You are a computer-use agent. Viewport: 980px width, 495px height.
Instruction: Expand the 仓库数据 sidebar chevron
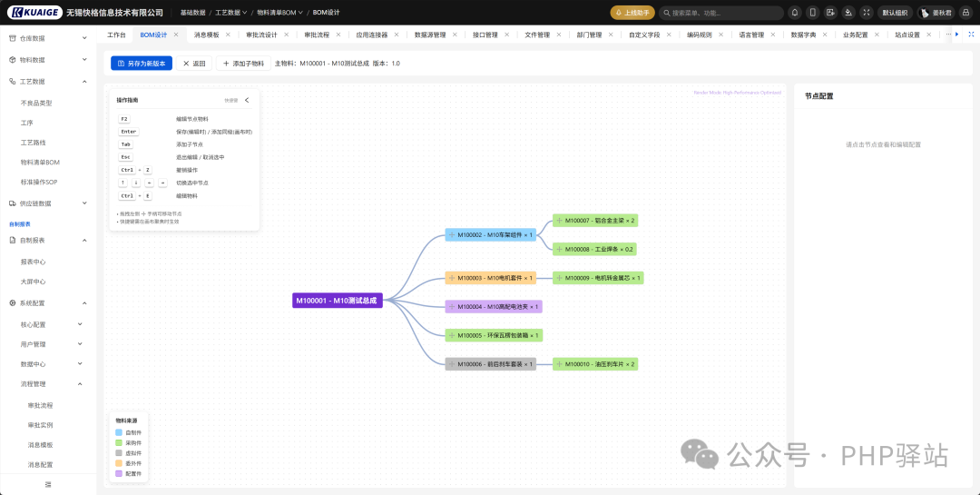click(x=84, y=38)
